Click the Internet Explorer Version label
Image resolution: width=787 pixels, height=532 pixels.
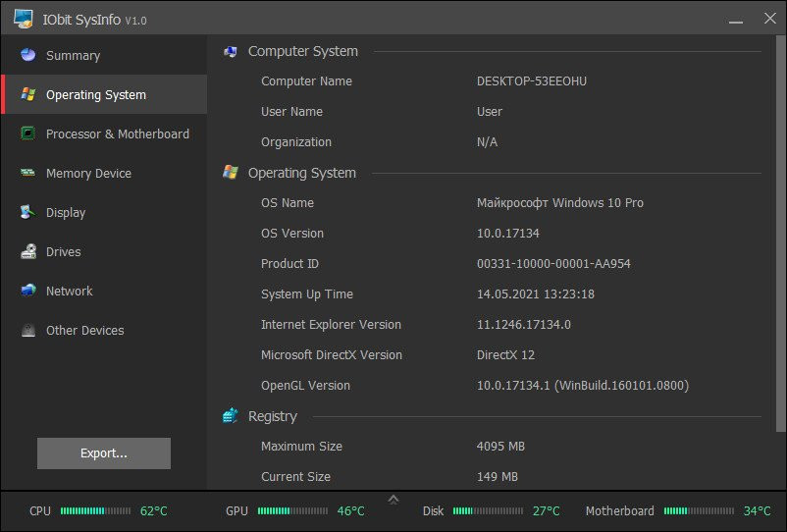pyautogui.click(x=331, y=325)
